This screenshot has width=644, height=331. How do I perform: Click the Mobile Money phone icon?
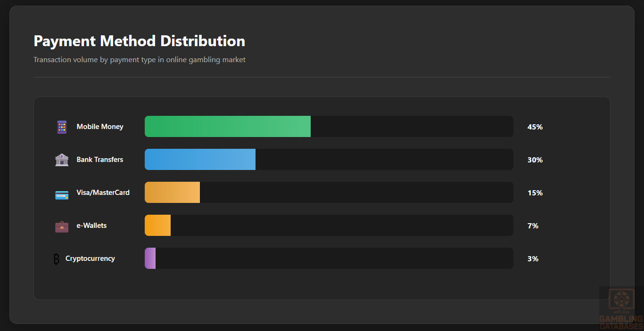point(62,127)
